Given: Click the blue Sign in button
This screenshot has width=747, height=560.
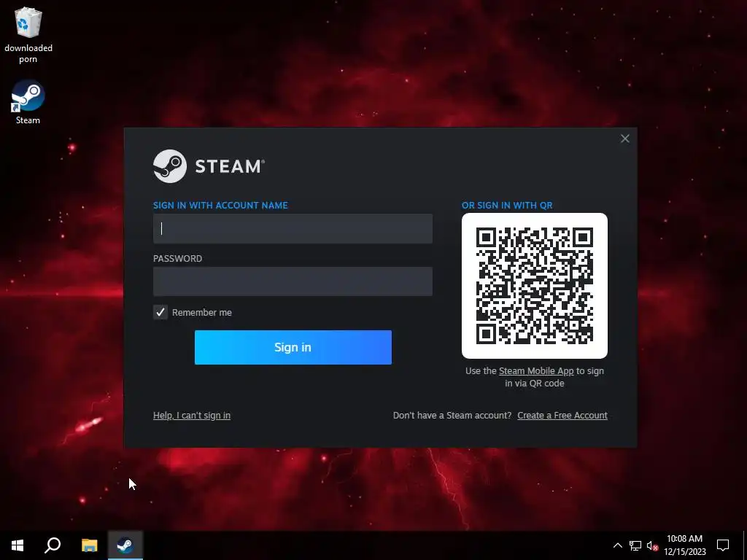Looking at the screenshot, I should tap(293, 347).
